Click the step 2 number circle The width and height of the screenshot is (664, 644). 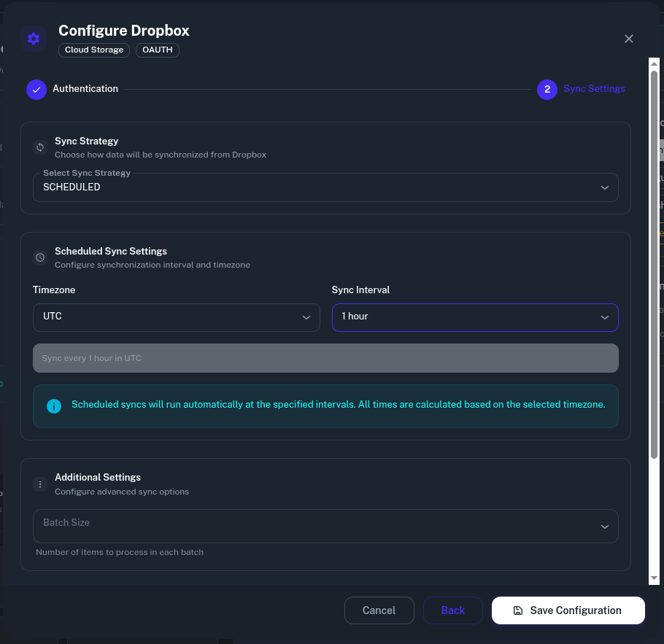(x=547, y=89)
